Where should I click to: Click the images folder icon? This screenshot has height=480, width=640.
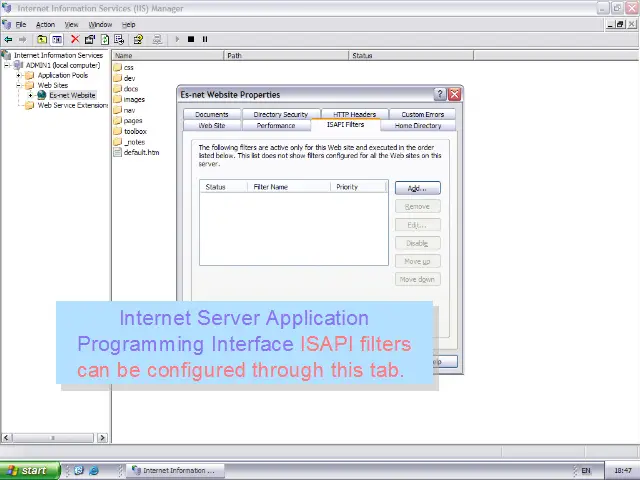(x=118, y=99)
